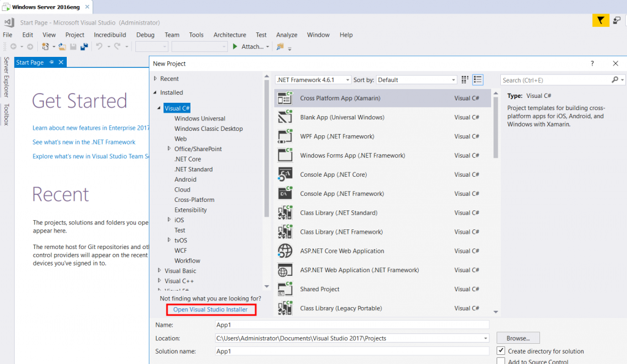Open the Attach dropdown arrow
The width and height of the screenshot is (627, 364).
[x=268, y=46]
